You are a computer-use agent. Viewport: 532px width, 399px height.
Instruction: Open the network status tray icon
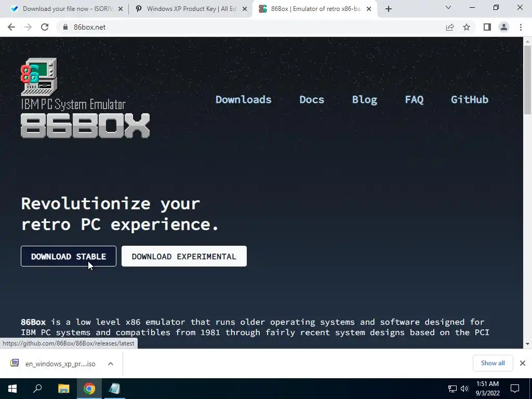(453, 389)
